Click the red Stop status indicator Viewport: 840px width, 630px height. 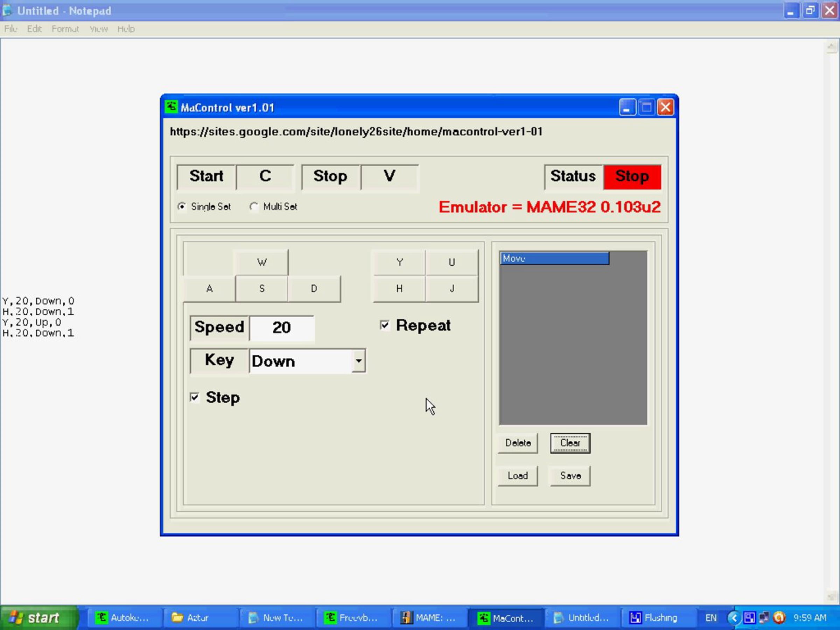click(x=632, y=177)
